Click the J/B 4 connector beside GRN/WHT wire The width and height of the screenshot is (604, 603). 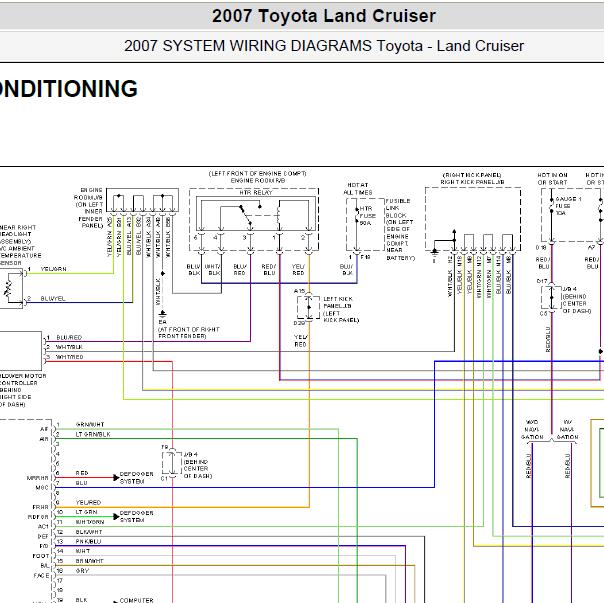tap(172, 463)
